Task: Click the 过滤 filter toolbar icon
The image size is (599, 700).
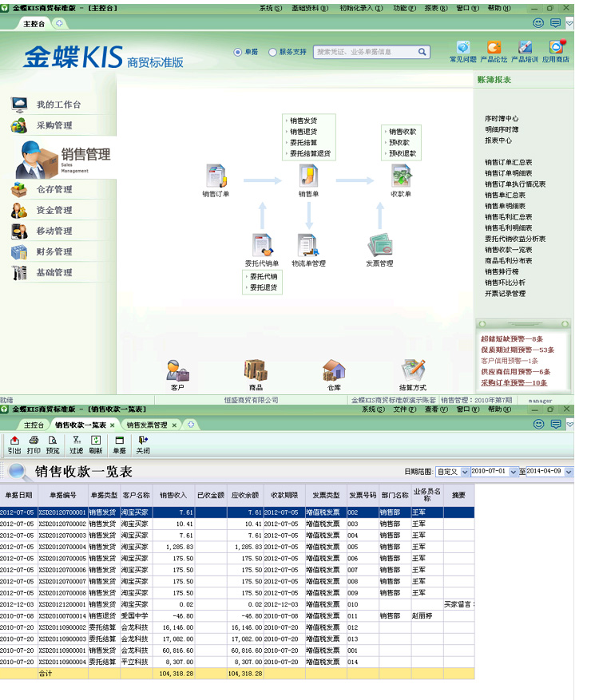Action: click(x=77, y=440)
